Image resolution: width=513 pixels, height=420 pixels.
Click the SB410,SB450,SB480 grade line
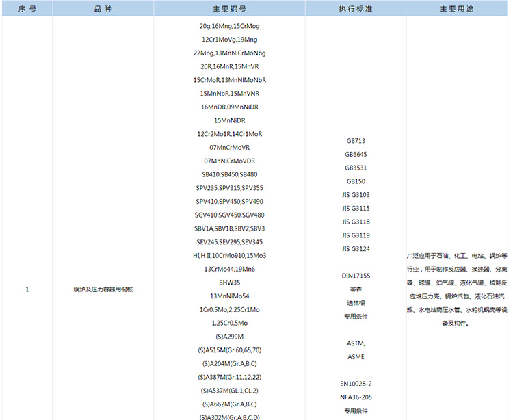click(x=229, y=174)
